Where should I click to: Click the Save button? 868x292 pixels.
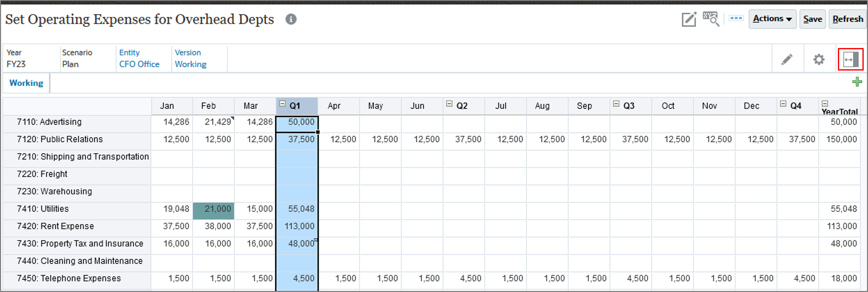pos(812,19)
